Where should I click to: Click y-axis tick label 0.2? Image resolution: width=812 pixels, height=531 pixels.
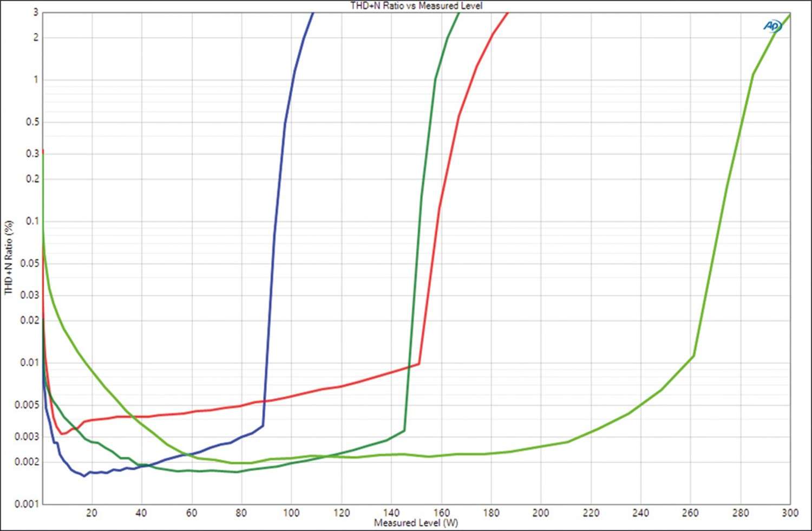[32, 179]
